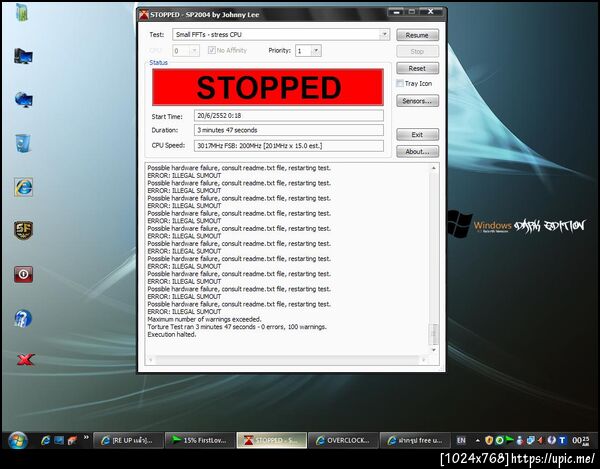Image resolution: width=600 pixels, height=469 pixels.
Task: Click the volume speaker tray icon
Action: [x=540, y=440]
